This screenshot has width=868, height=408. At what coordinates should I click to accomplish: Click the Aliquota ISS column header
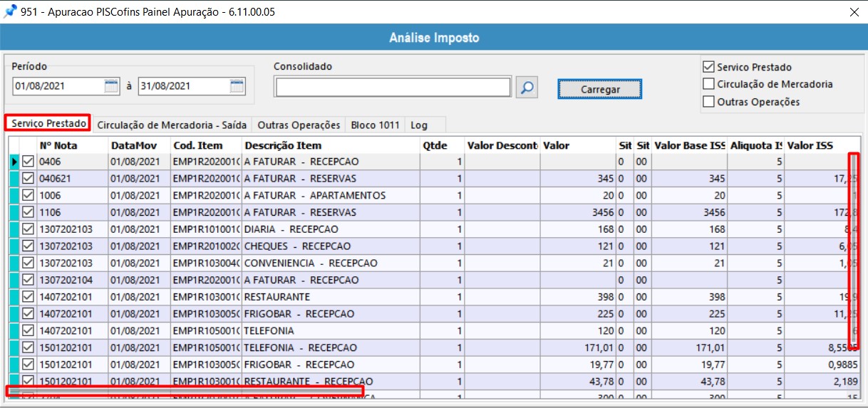tap(756, 145)
